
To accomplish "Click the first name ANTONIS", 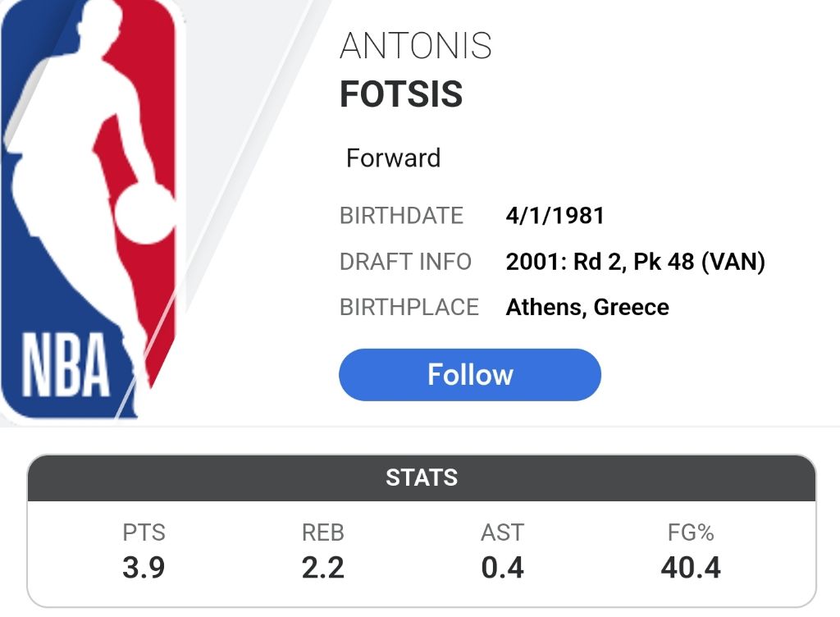I will pos(416,47).
